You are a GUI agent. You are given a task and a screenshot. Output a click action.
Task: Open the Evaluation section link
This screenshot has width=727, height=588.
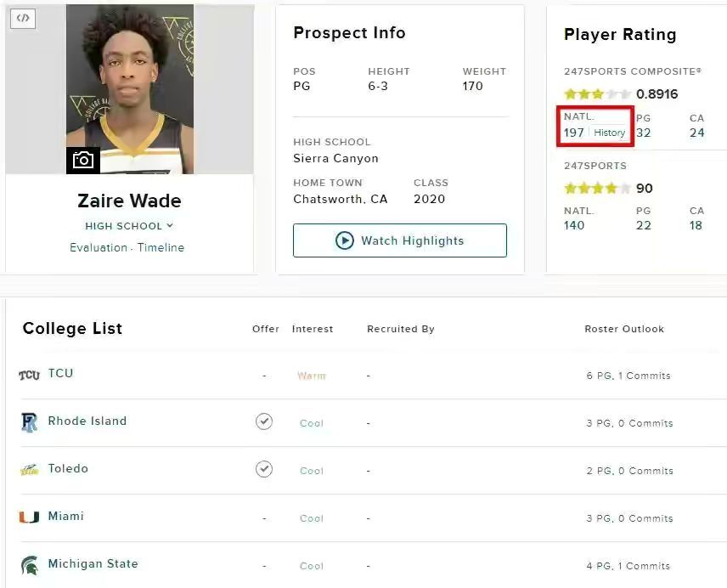click(x=99, y=248)
